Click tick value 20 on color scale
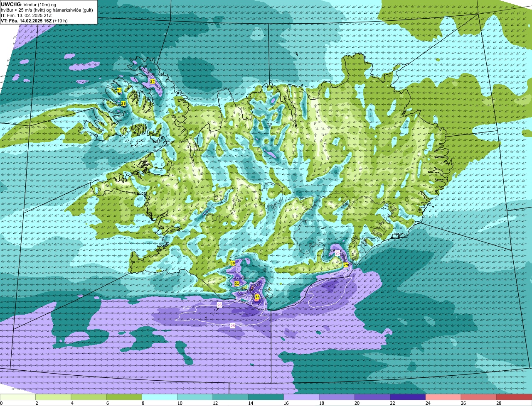Viewport: 532px width, 406px height. [x=357, y=403]
